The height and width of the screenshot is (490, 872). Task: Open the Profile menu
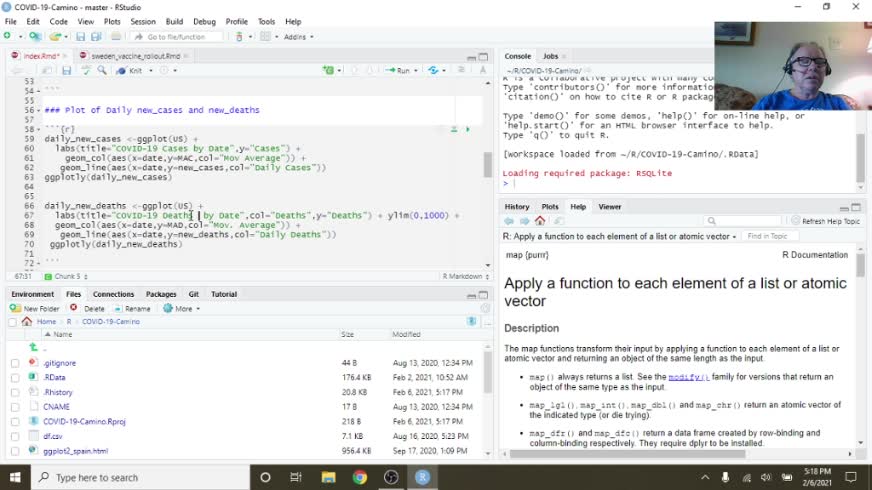coord(236,22)
